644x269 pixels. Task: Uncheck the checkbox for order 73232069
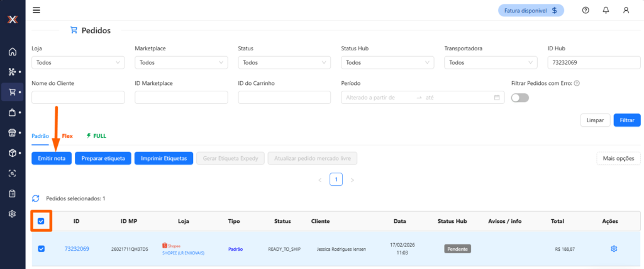coord(42,249)
